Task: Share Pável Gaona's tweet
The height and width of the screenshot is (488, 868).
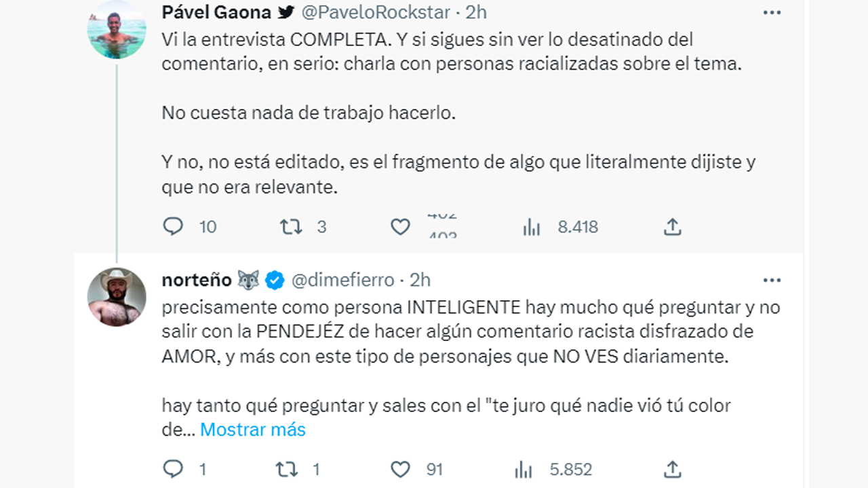Action: coord(672,226)
